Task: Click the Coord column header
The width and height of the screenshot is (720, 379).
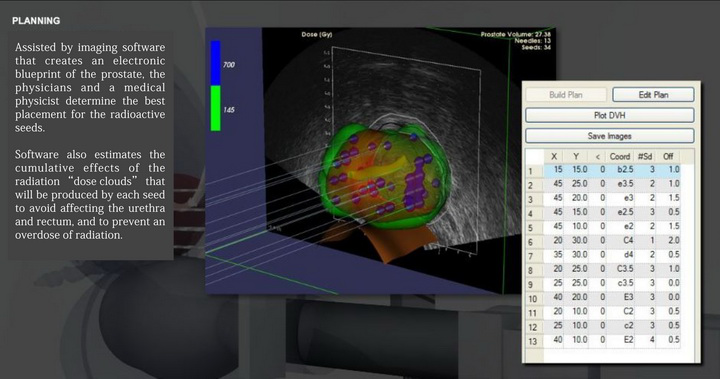Action: (619, 157)
